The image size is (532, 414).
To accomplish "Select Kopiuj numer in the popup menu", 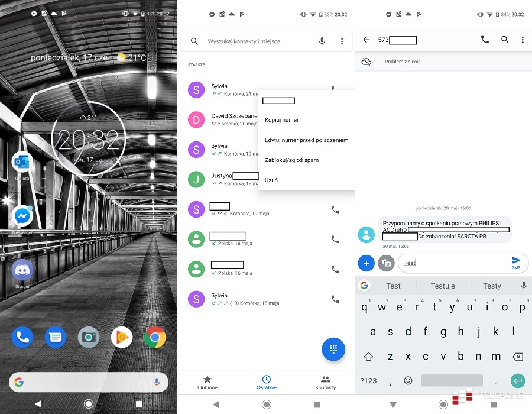I will pos(281,119).
